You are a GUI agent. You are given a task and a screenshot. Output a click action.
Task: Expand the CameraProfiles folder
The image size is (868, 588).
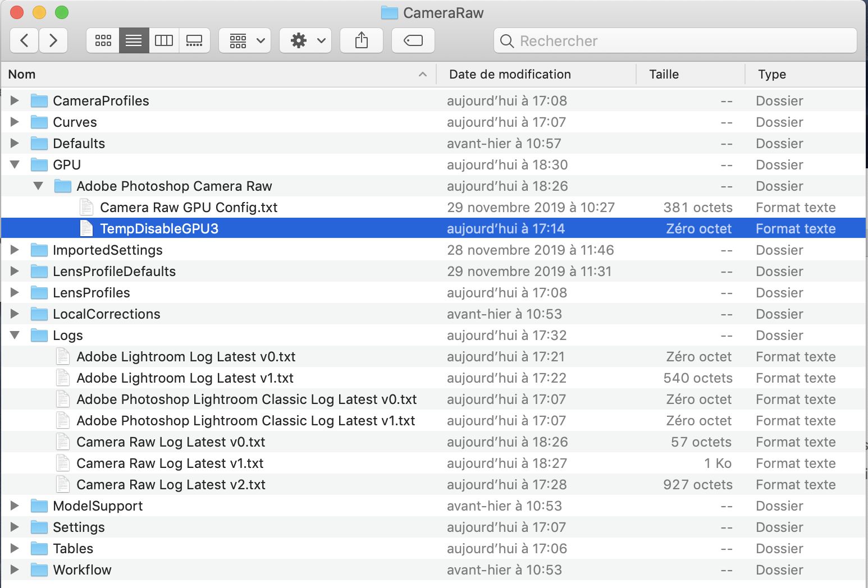[15, 100]
